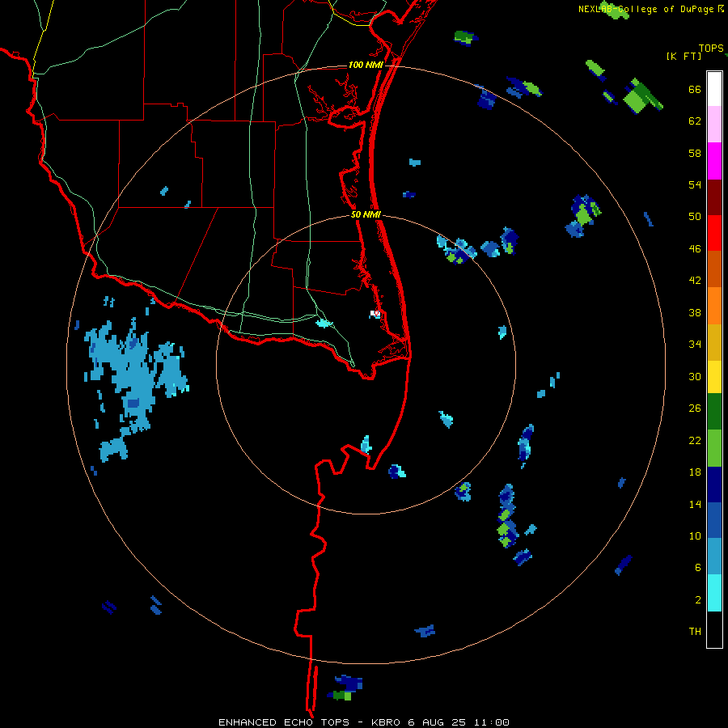Click the [K FT] units label
The width and height of the screenshot is (728, 728).
684,57
